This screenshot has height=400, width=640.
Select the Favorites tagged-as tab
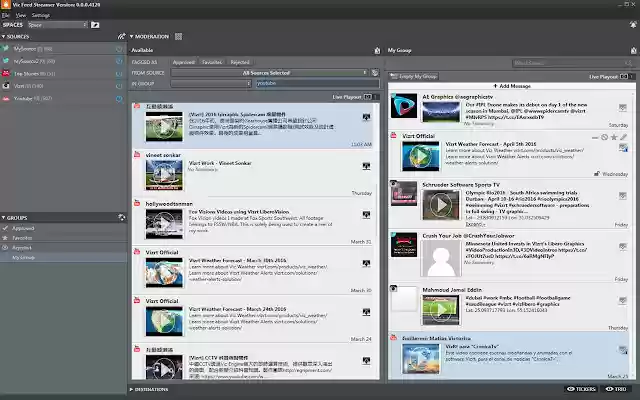point(211,62)
